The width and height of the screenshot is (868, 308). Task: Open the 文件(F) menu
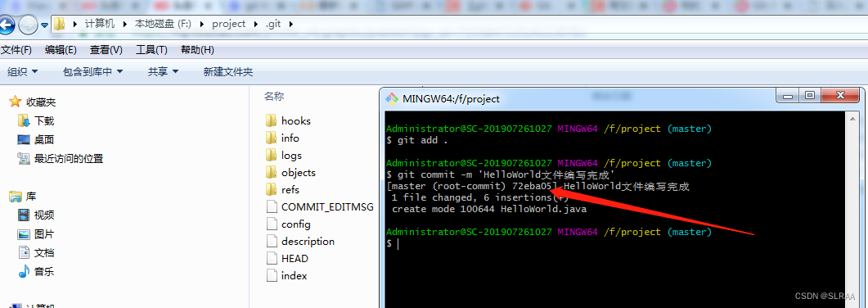16,50
